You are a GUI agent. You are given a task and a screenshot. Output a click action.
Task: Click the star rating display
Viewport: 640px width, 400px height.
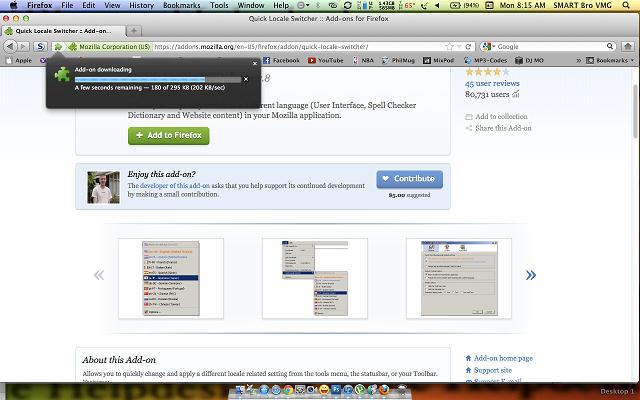(488, 72)
